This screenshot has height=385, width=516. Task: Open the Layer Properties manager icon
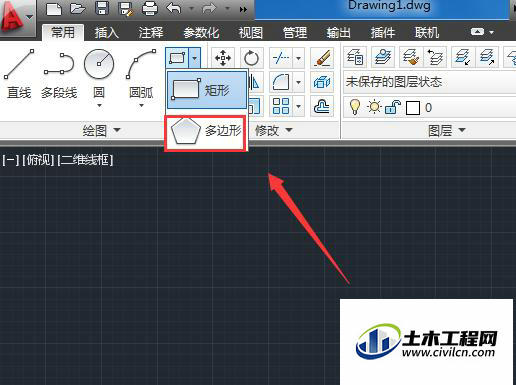(355, 57)
